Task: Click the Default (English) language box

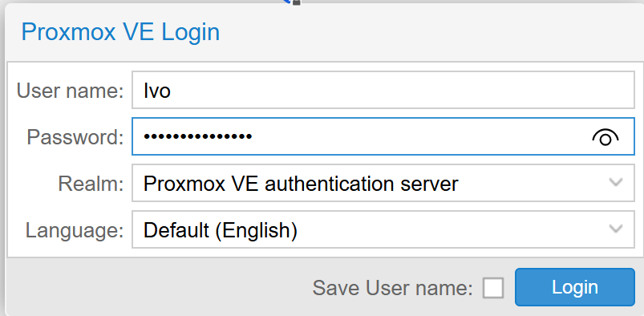Action: coord(383,229)
